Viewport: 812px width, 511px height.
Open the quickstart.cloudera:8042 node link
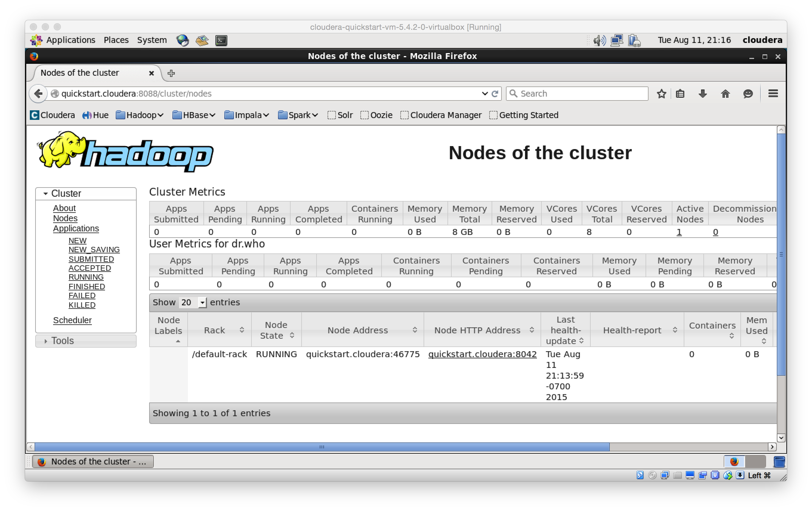click(482, 354)
